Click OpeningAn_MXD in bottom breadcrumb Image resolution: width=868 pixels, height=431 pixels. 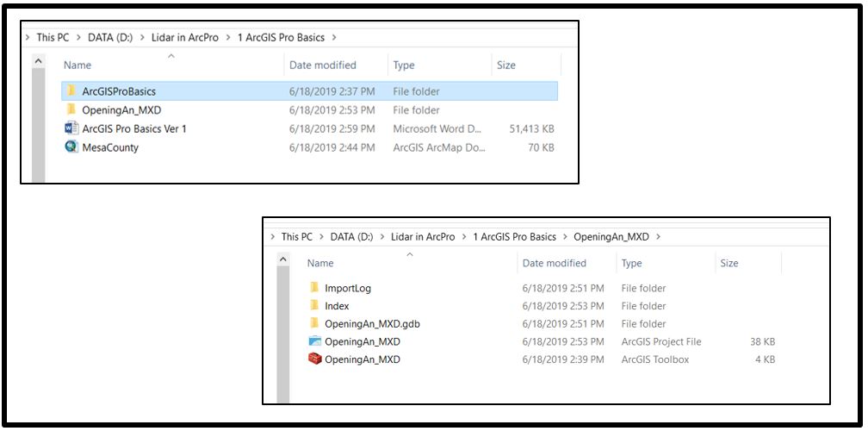[x=611, y=236]
